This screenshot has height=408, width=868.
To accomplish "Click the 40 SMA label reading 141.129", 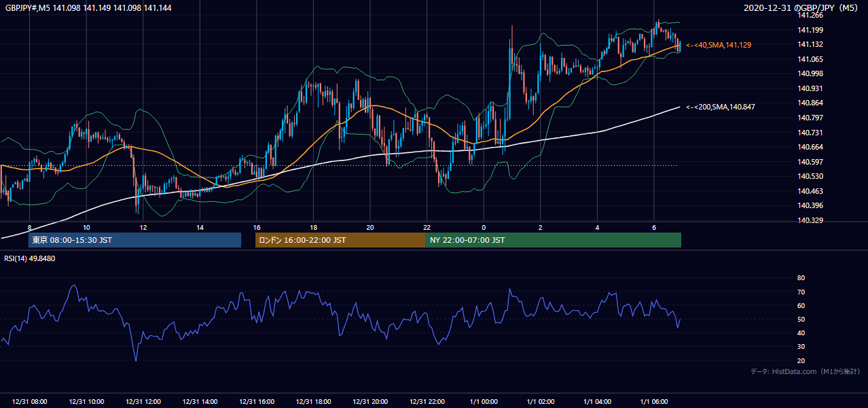I will pyautogui.click(x=719, y=45).
